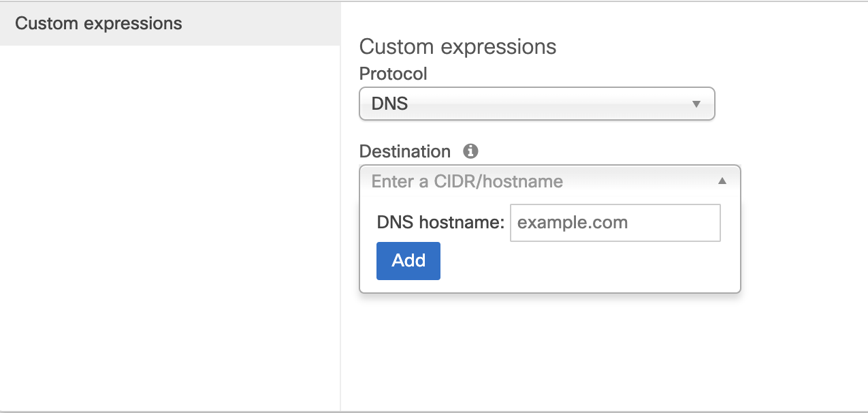Collapse the Destination popup with the up arrow
The height and width of the screenshot is (413, 868).
(x=722, y=181)
